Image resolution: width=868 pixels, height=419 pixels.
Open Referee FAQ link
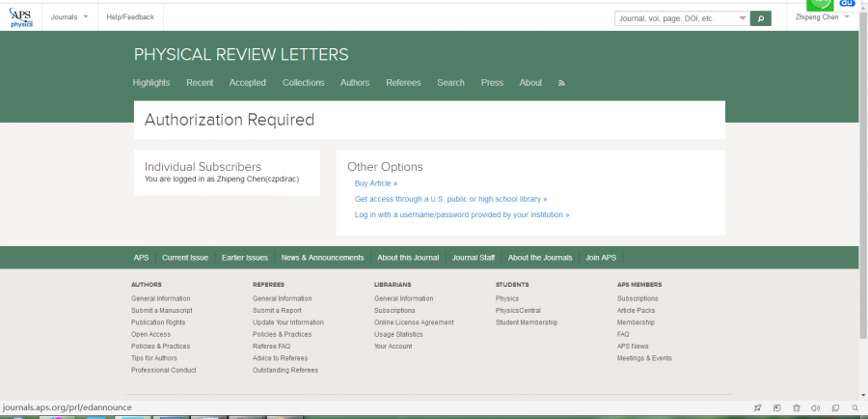(271, 347)
